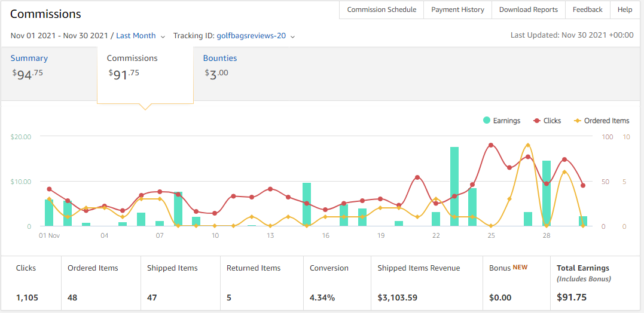Click the Download Reports button
The image size is (644, 313).
click(529, 10)
